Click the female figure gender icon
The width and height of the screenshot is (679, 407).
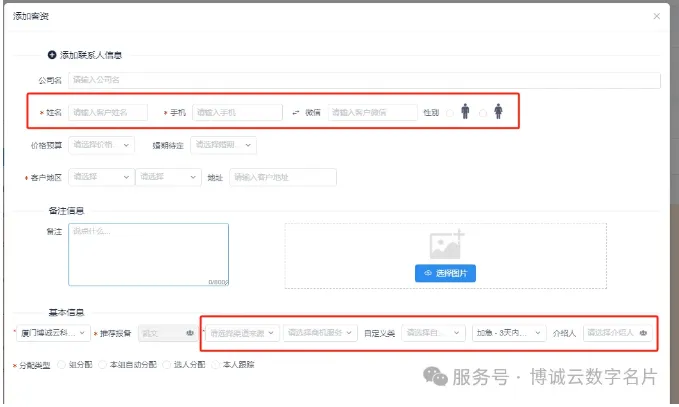pos(498,113)
